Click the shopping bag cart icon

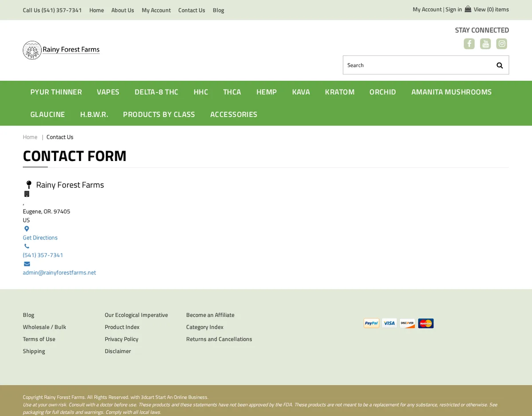tap(468, 9)
